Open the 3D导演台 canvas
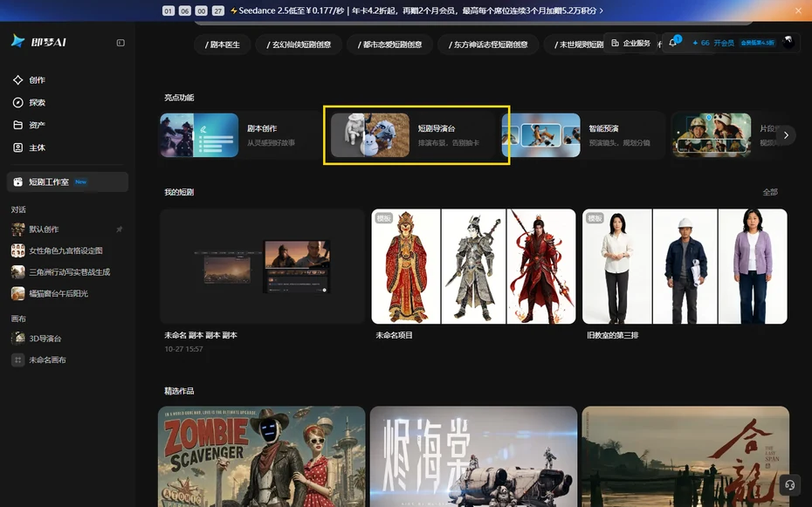Image resolution: width=812 pixels, height=507 pixels. (67, 339)
